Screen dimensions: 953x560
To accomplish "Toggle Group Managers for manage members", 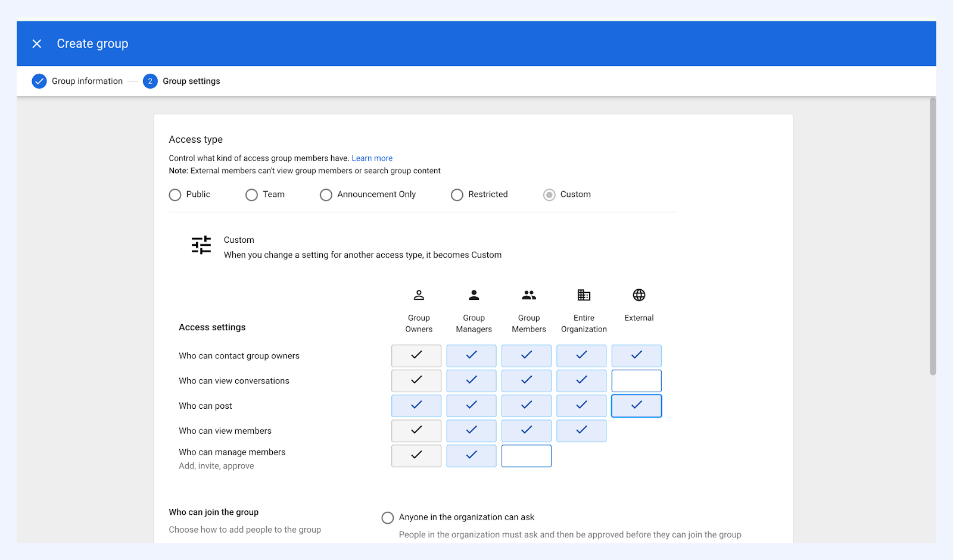I will click(x=472, y=456).
